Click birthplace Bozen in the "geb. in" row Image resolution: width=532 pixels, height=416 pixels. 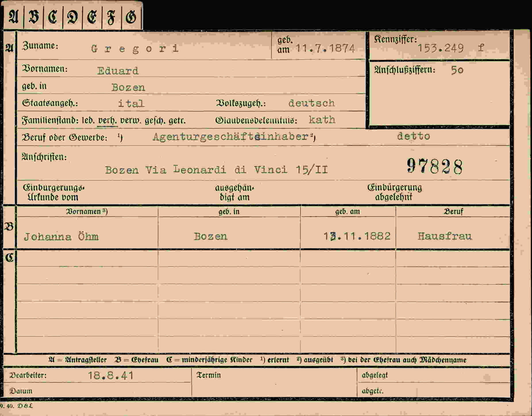click(128, 87)
